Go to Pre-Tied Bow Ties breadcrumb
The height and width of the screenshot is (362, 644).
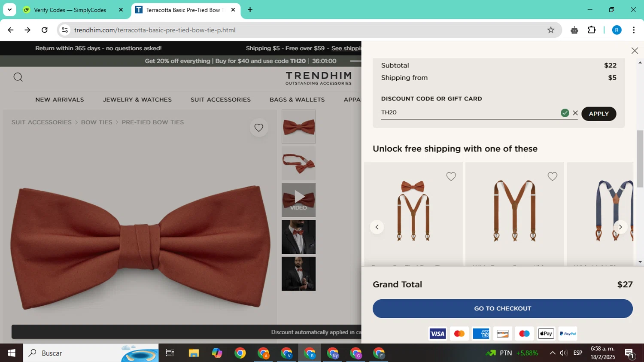(x=153, y=122)
